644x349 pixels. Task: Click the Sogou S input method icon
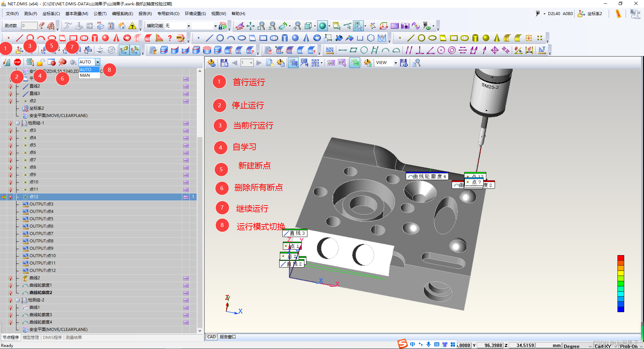pyautogui.click(x=402, y=344)
